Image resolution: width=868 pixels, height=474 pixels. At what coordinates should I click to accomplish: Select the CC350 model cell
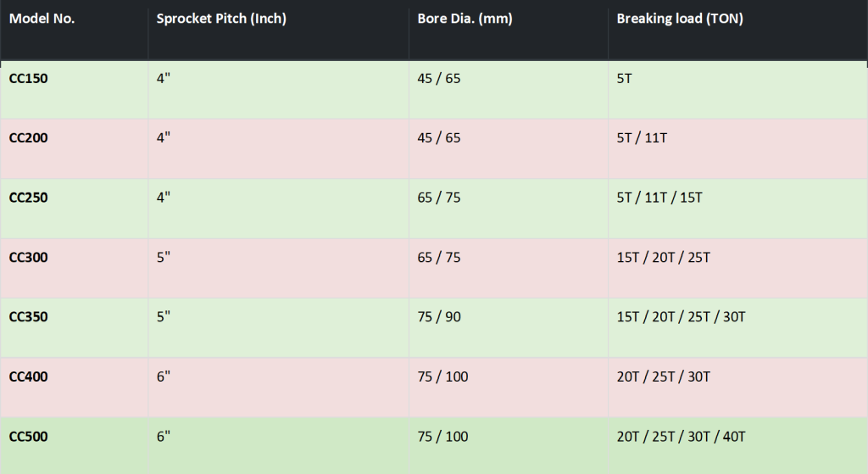(x=29, y=317)
